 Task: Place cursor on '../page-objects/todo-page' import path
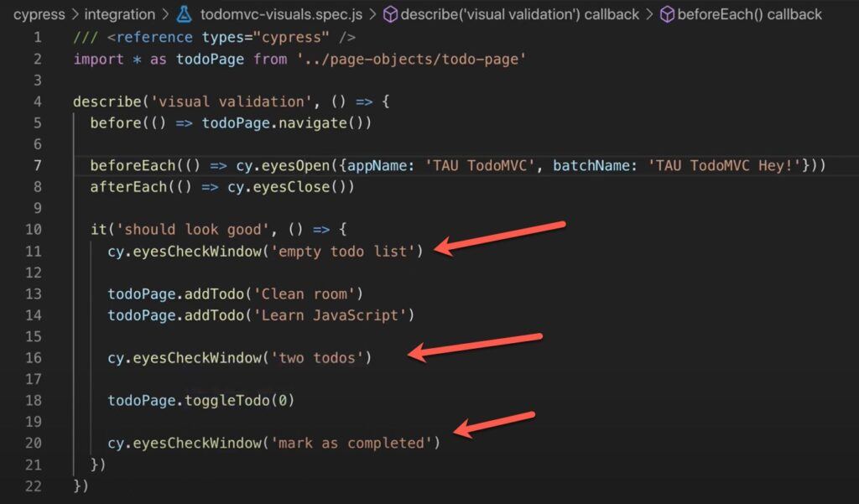[x=411, y=60]
